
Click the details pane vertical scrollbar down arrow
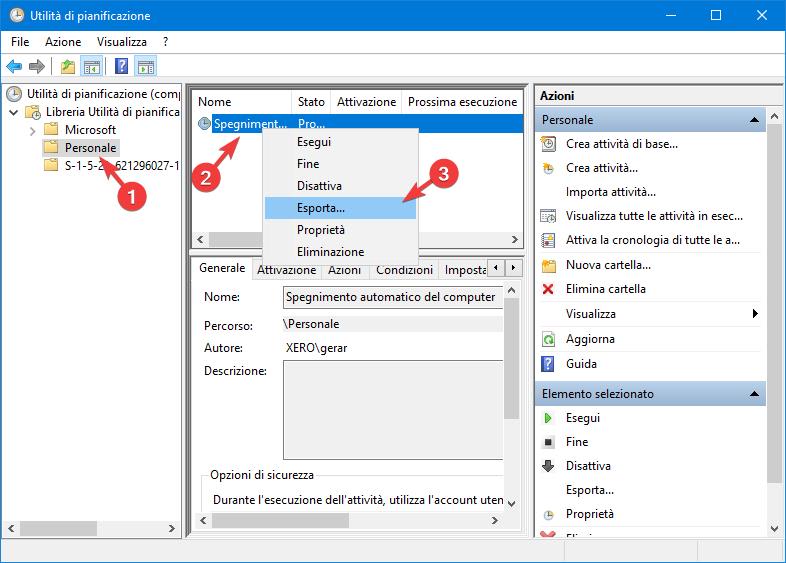511,503
